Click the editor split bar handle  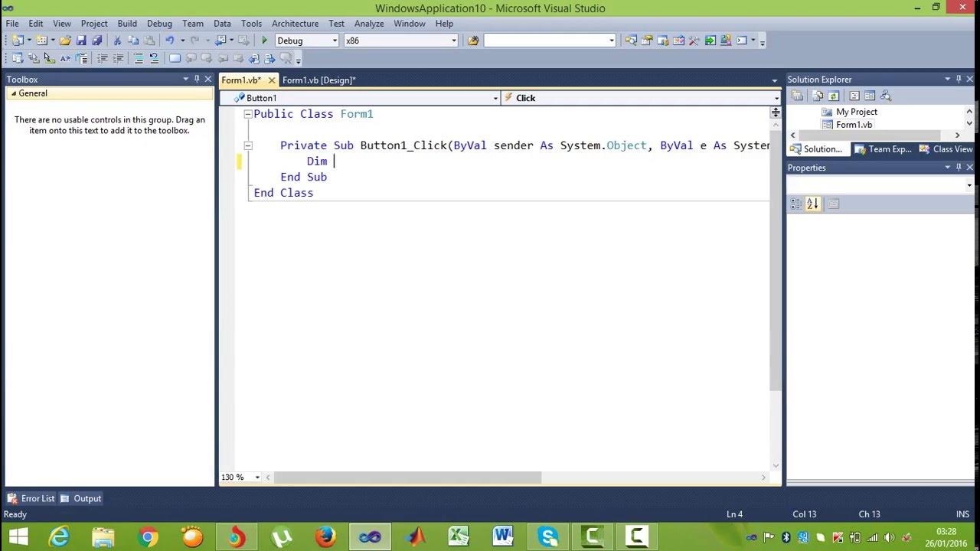point(776,112)
